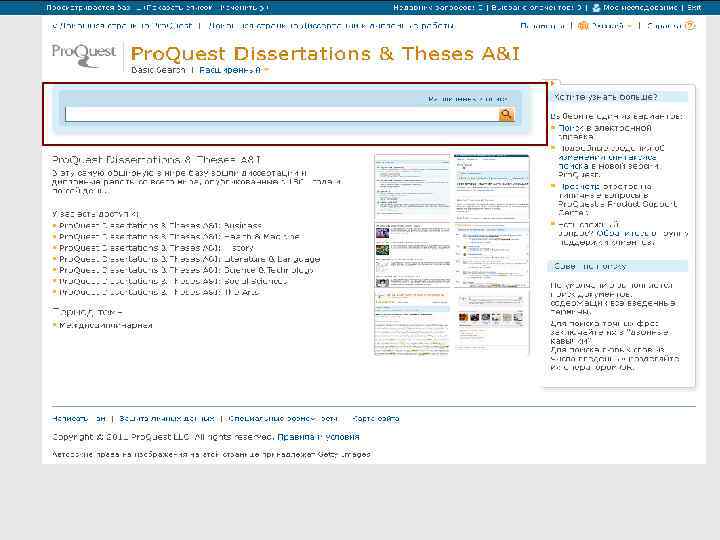Click the top-left search results screenshot thumbnail
720x540 pixels.
pyautogui.click(x=412, y=187)
